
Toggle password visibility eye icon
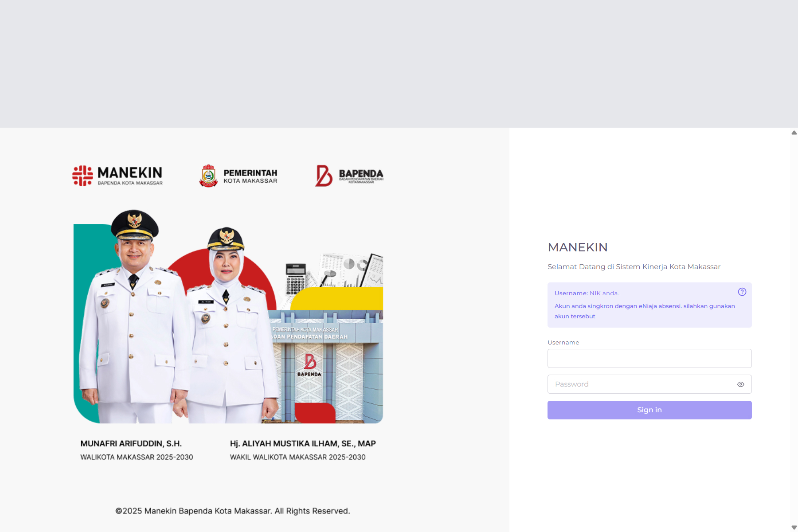(740, 384)
